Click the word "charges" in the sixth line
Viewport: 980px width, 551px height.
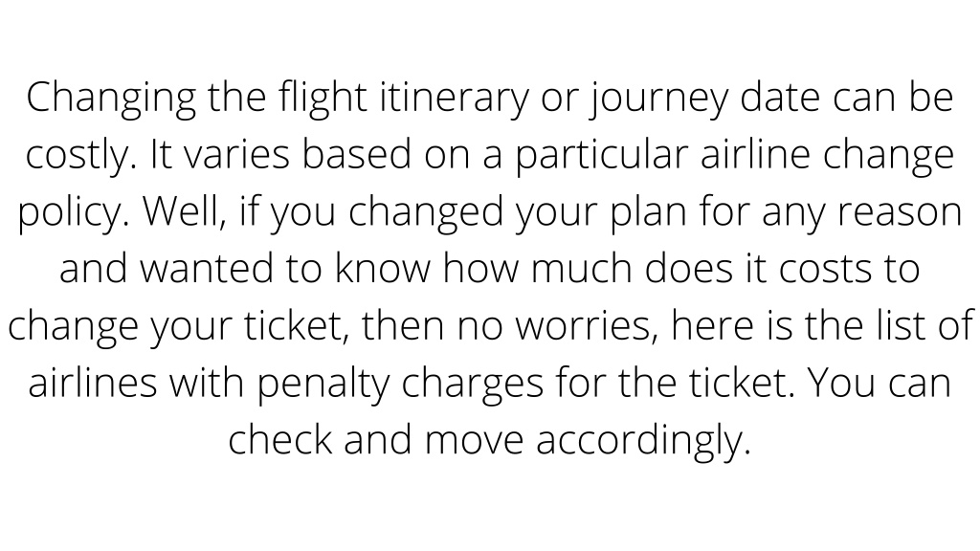(473, 385)
